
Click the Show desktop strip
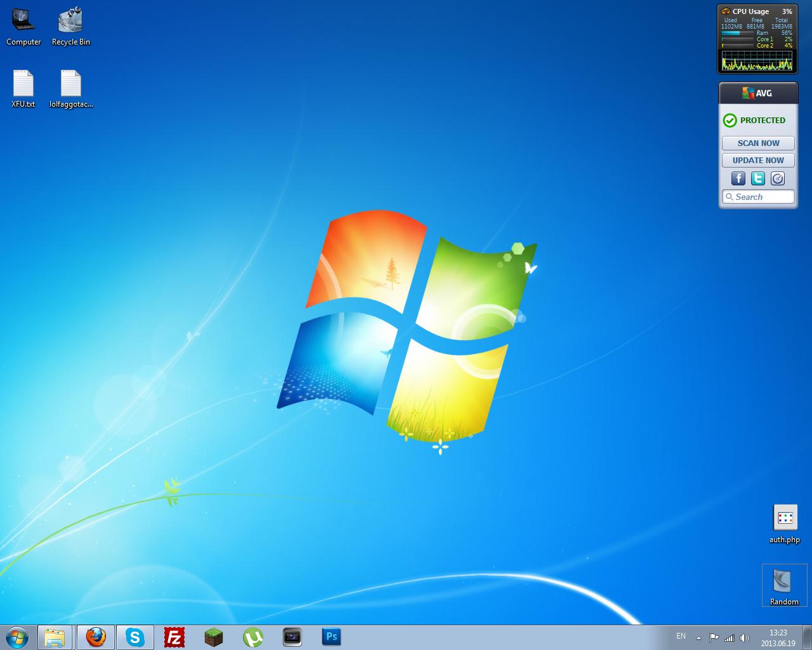pyautogui.click(x=808, y=637)
